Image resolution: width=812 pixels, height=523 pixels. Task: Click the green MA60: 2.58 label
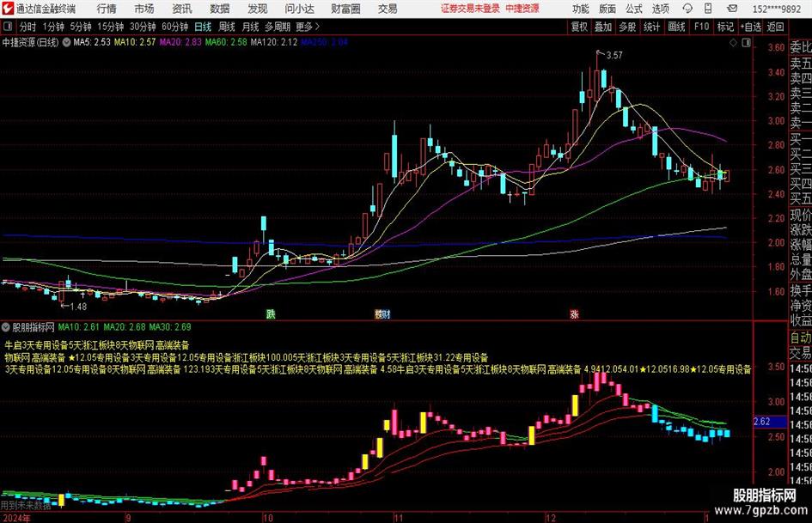(226, 42)
